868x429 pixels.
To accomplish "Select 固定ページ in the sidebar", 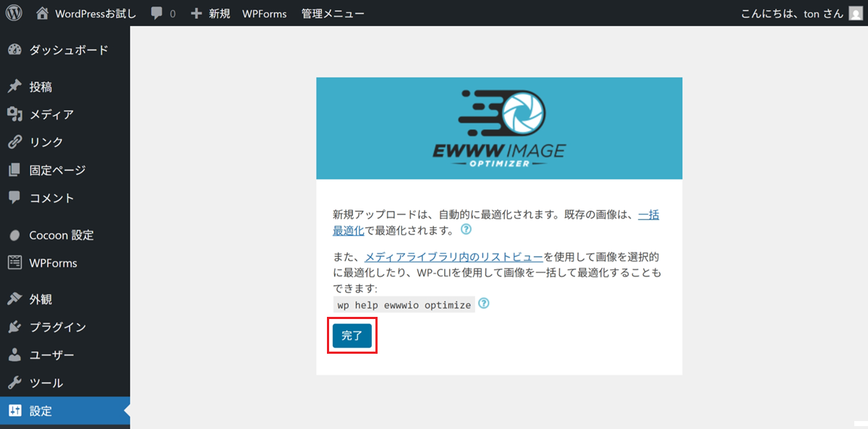I will tap(57, 170).
